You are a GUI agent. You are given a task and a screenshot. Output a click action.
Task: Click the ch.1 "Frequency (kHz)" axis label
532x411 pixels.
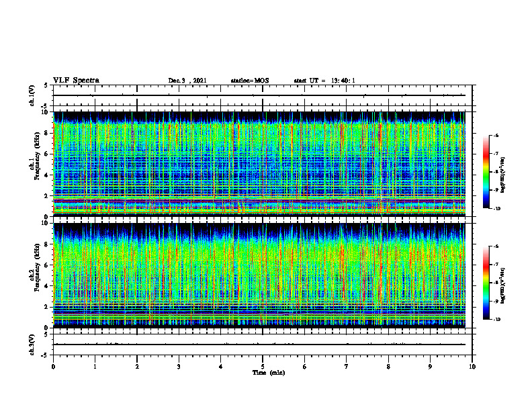click(x=37, y=156)
